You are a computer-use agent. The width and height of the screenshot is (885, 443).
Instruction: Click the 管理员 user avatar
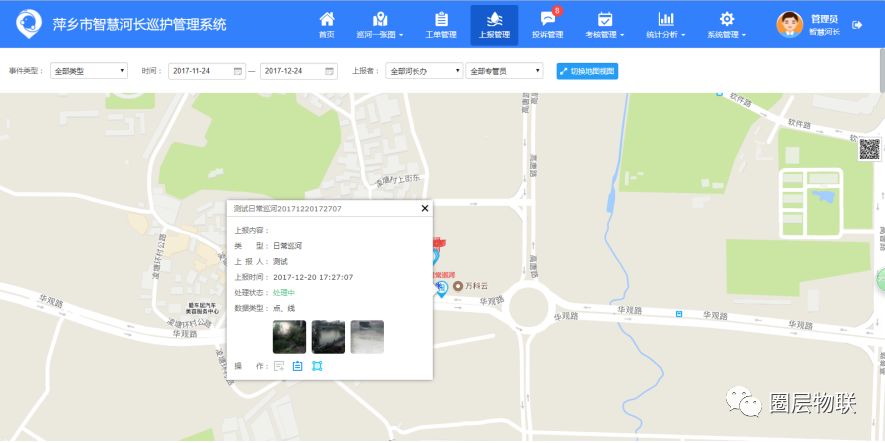(789, 24)
